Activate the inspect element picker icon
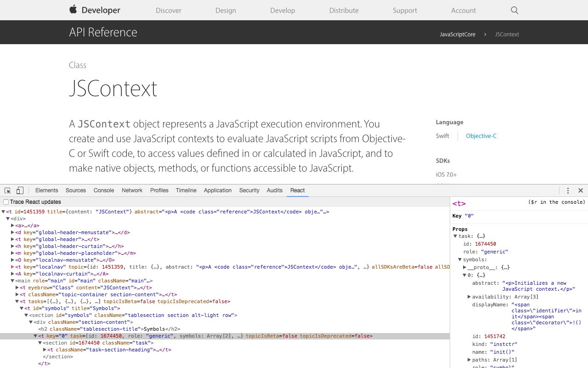Image resolution: width=588 pixels, height=368 pixels. coord(8,190)
